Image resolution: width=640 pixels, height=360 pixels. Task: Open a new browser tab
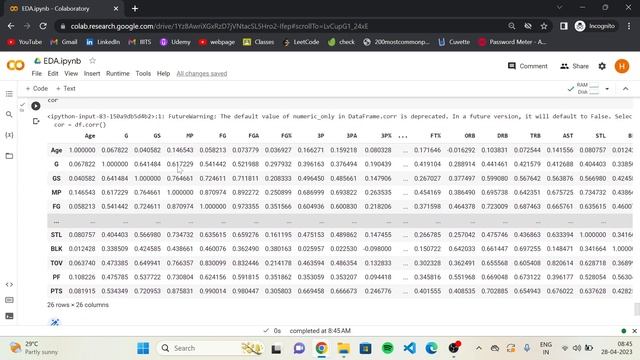pyautogui.click(x=135, y=8)
